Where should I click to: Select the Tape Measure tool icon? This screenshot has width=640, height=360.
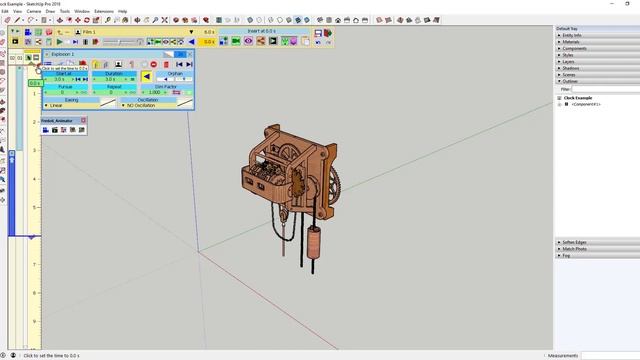(108, 20)
